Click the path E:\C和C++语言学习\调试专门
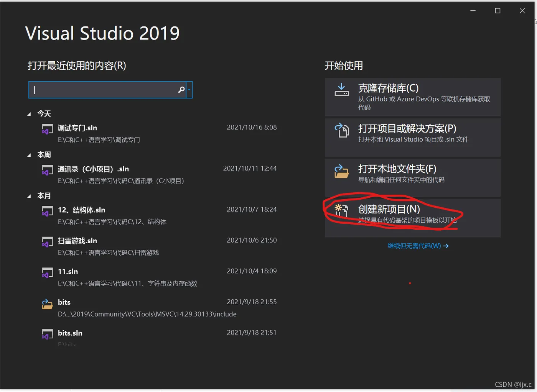 click(x=99, y=140)
